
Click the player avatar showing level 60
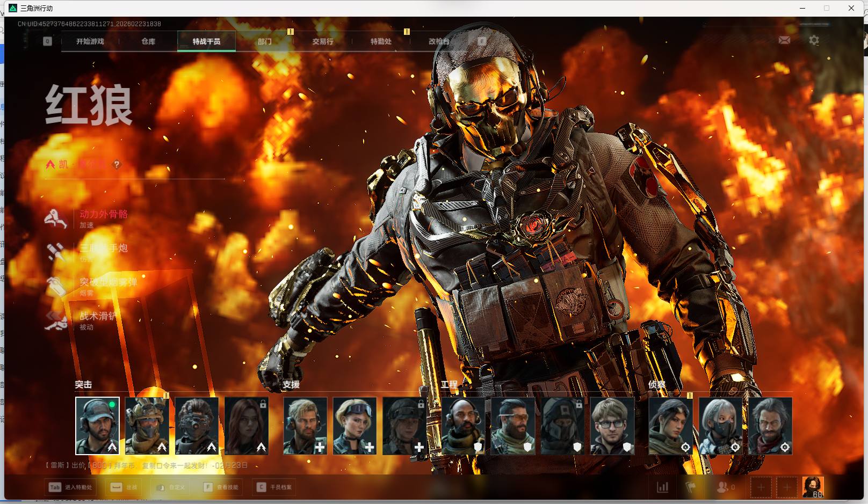(813, 487)
